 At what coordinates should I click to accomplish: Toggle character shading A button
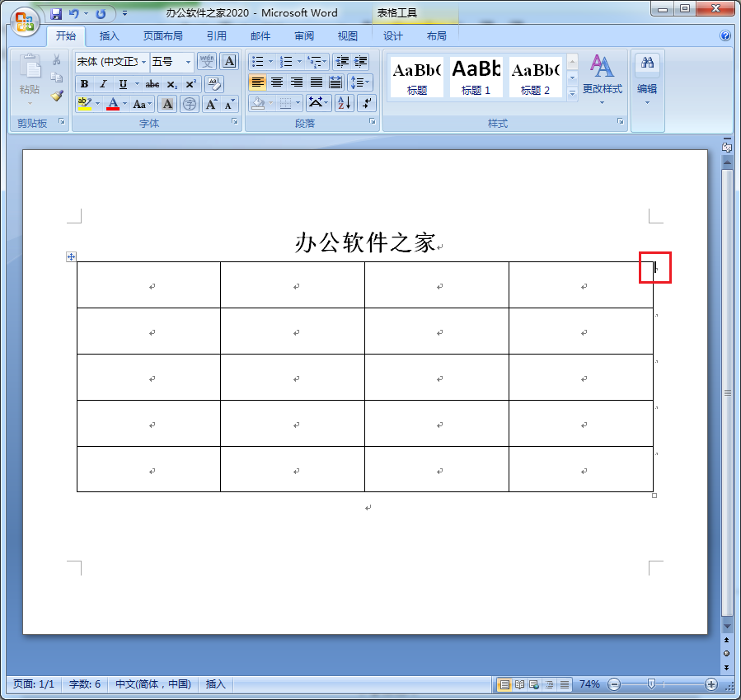coord(167,104)
